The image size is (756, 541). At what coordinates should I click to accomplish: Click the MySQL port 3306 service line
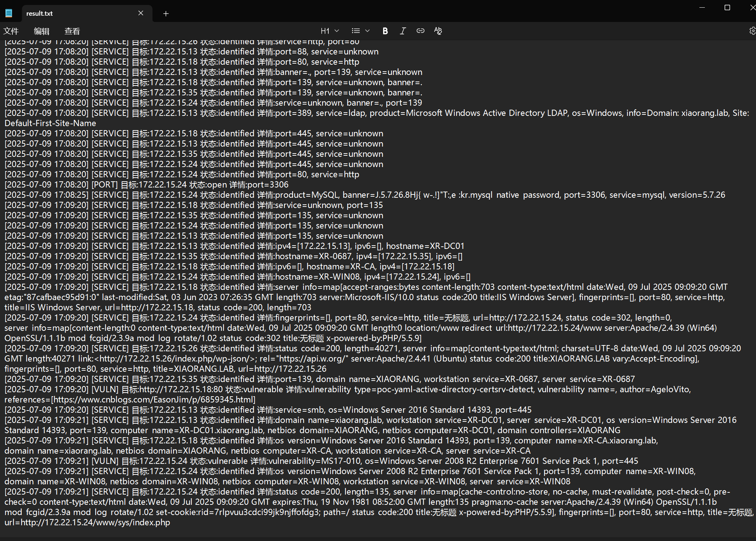(365, 195)
